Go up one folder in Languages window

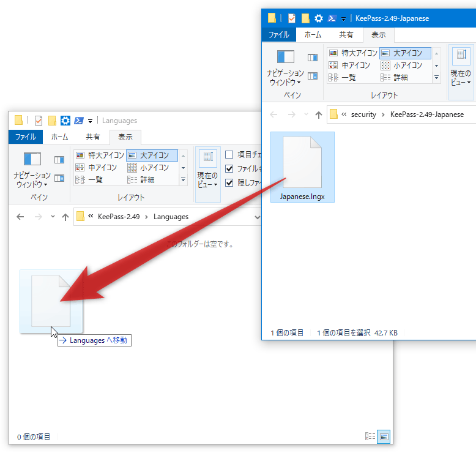click(x=65, y=217)
